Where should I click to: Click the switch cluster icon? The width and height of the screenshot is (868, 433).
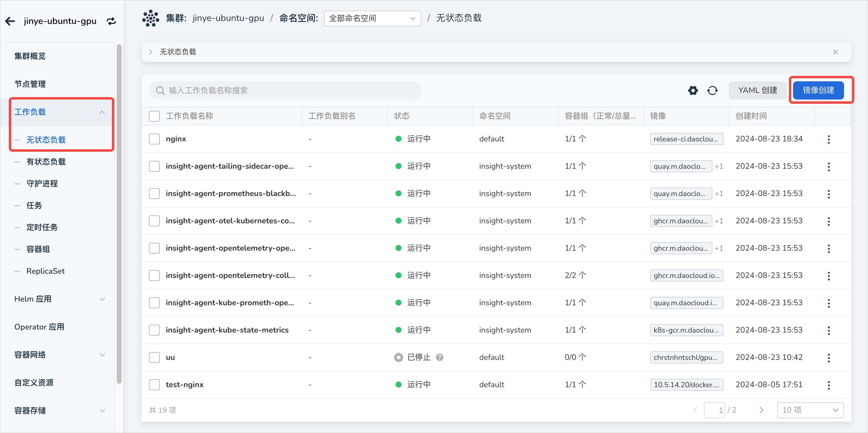tap(111, 21)
